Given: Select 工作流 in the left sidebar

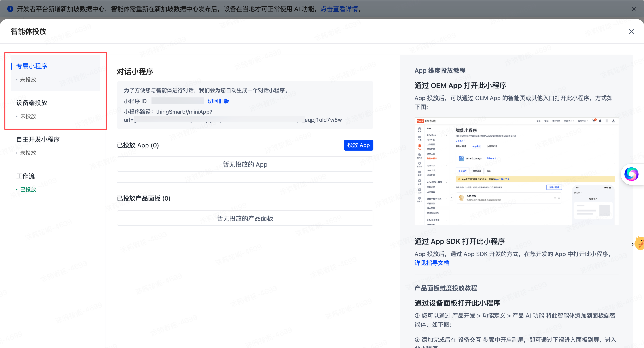Looking at the screenshot, I should tap(25, 176).
